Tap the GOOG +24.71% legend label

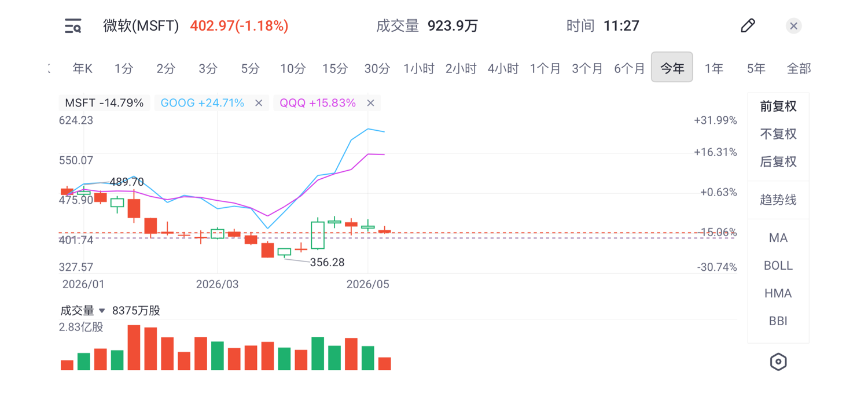tap(203, 103)
